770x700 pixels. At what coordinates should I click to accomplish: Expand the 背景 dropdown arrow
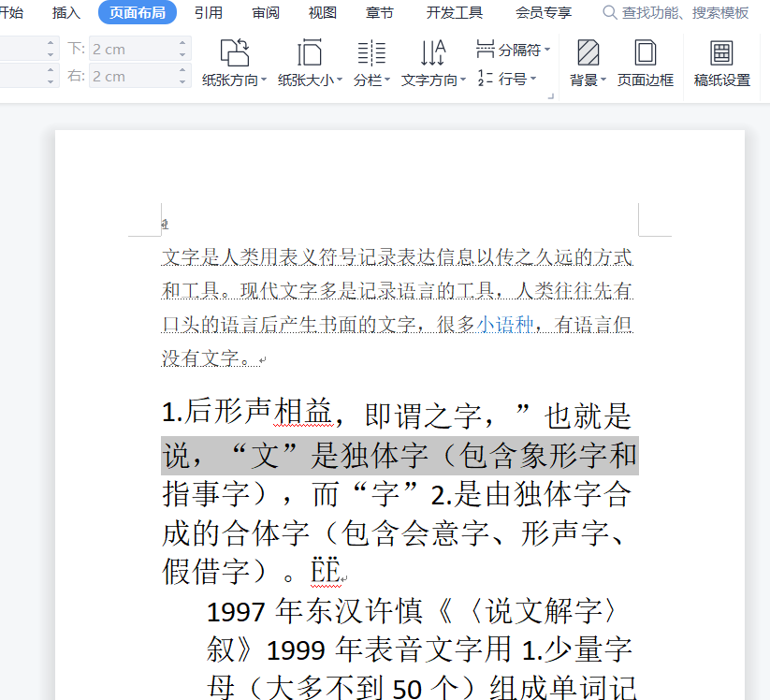click(x=603, y=80)
